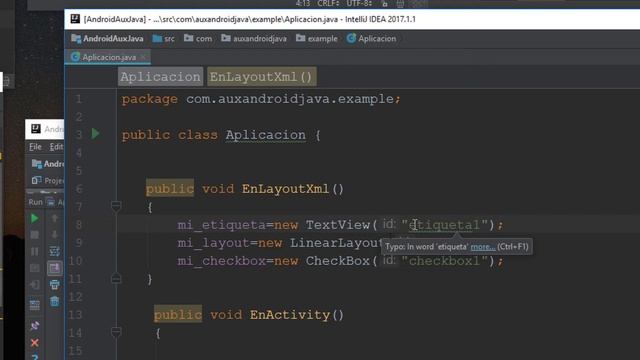
Task: Click line number 1 in gutter
Action: [79, 99]
